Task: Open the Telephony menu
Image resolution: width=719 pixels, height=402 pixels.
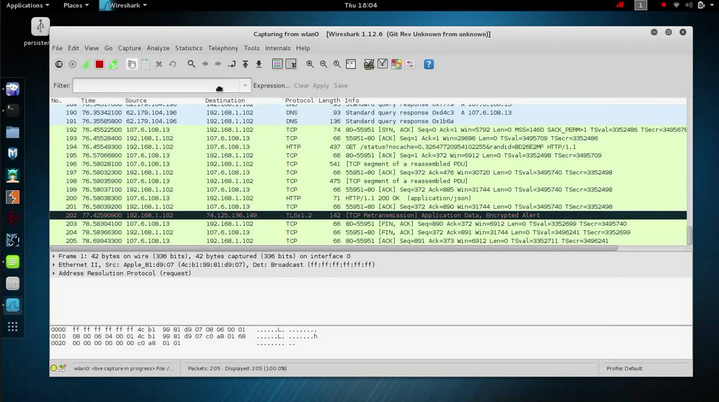Action: pos(223,48)
